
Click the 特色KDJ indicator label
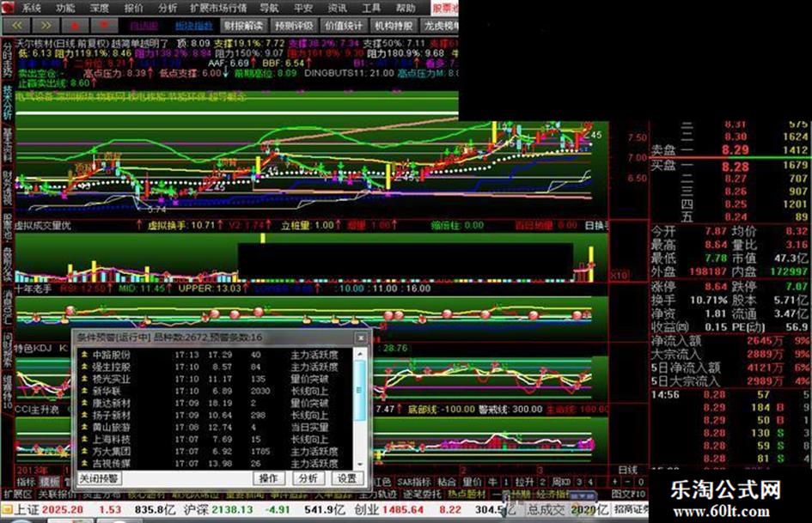(33, 348)
